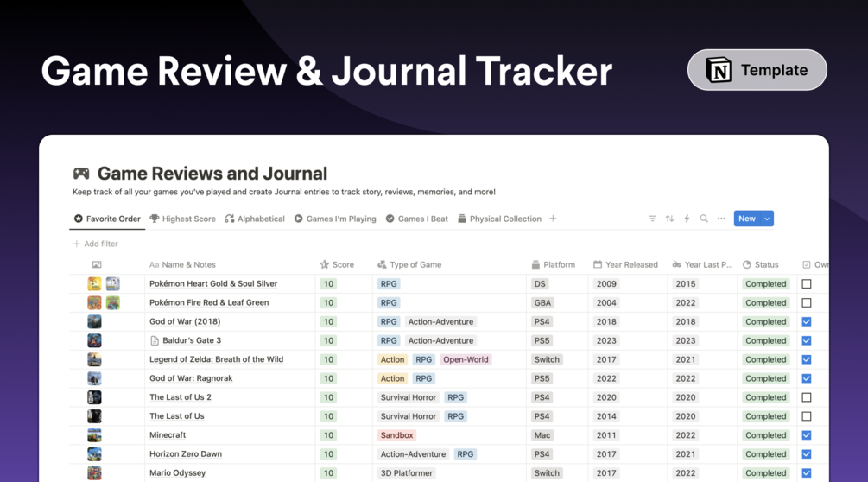
Task: Switch to Favorite Order view tab
Action: coord(107,219)
